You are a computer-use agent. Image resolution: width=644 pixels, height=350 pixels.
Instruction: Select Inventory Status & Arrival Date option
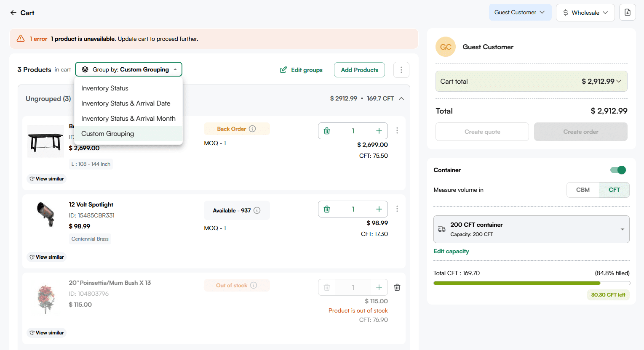(x=126, y=103)
